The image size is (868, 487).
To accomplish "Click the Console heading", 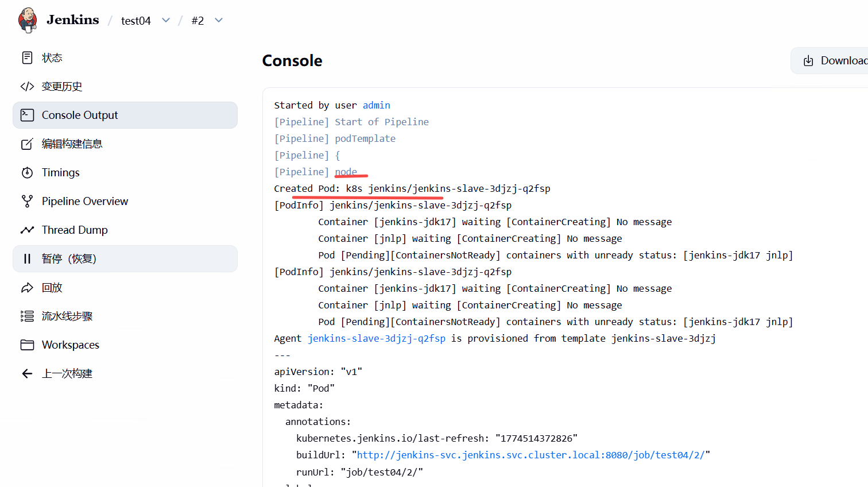I will 292,61.
